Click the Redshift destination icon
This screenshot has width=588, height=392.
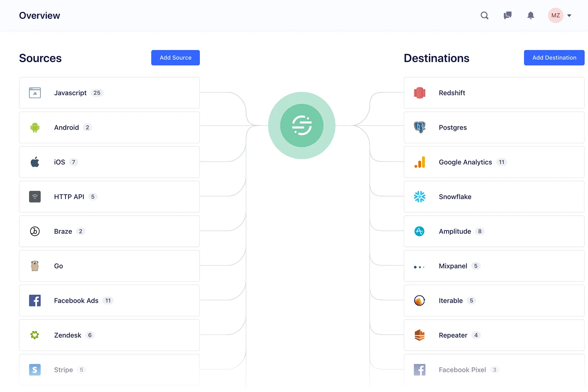pos(420,93)
